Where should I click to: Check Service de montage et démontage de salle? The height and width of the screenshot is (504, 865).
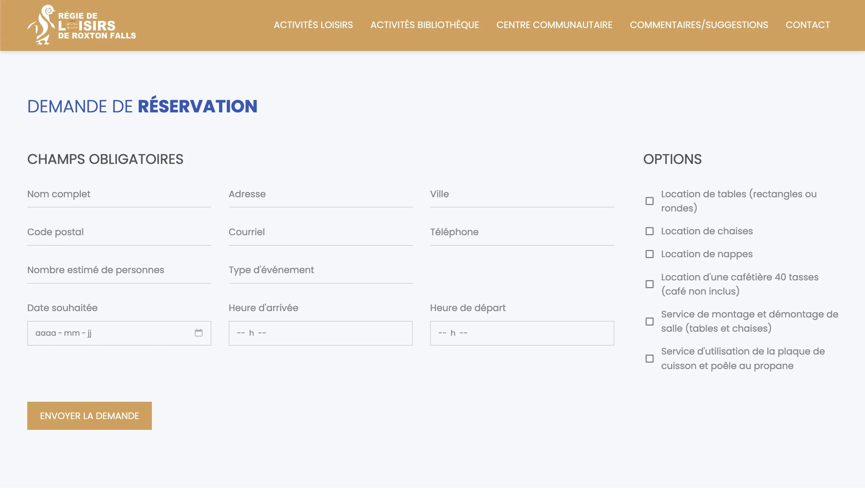pyautogui.click(x=649, y=322)
